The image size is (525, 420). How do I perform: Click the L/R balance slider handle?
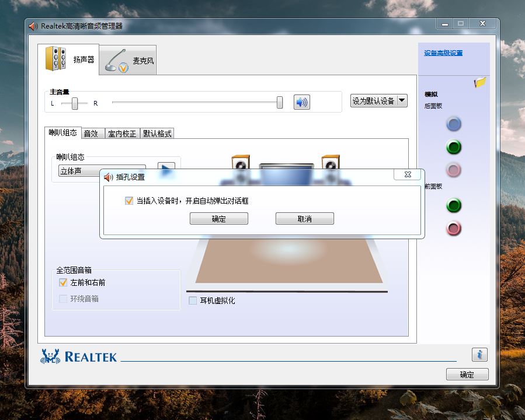(75, 103)
